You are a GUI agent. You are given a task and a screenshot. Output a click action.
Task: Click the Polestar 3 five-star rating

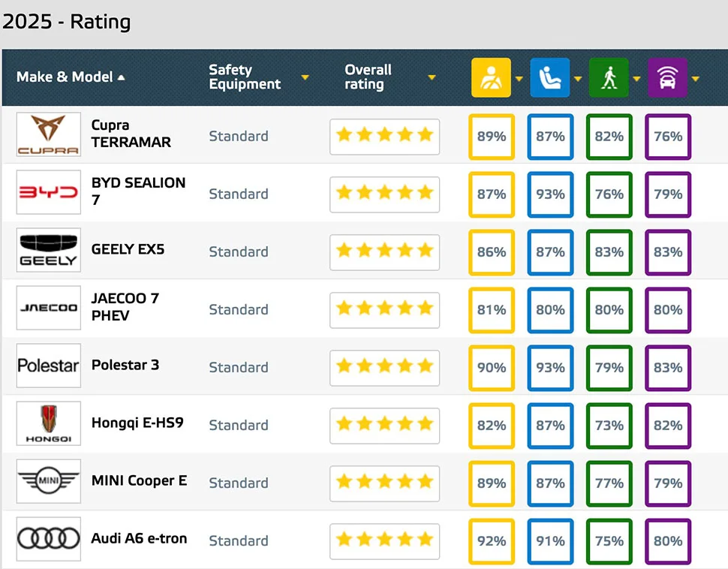(x=384, y=368)
